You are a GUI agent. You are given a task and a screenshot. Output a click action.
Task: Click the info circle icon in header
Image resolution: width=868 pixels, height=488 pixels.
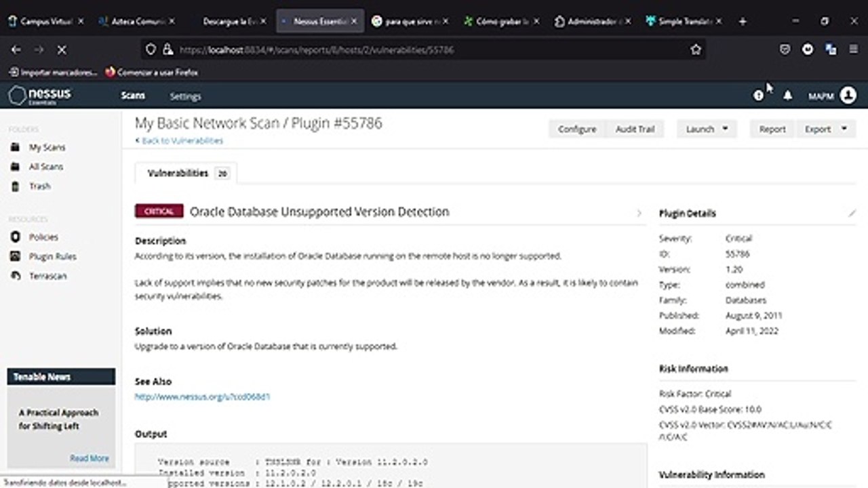(758, 96)
